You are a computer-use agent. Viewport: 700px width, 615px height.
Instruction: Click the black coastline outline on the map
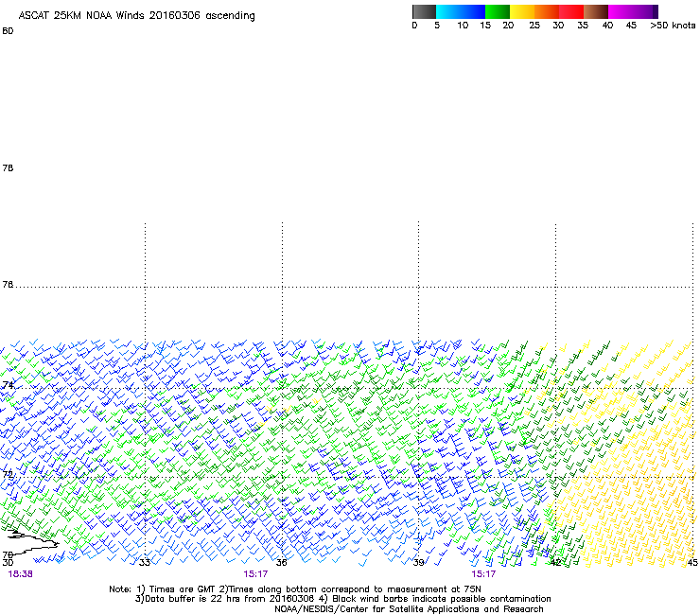coord(33,541)
